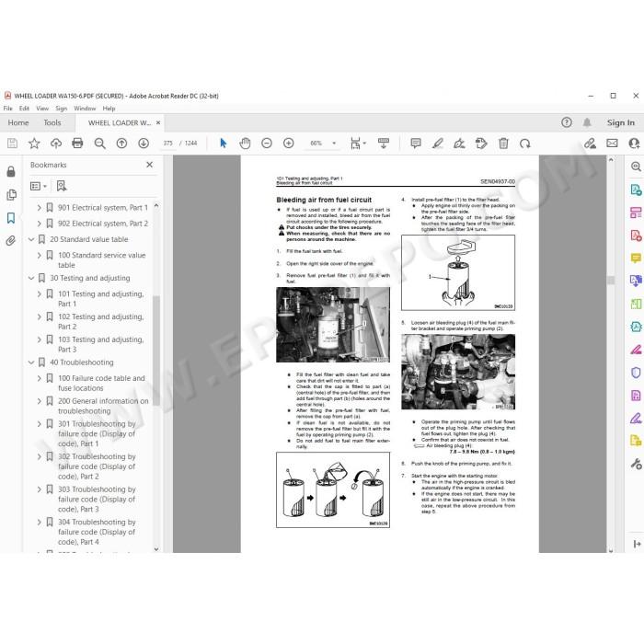Open attachments paperclip panel
Image resolution: width=644 pixels, height=644 pixels.
[11, 241]
